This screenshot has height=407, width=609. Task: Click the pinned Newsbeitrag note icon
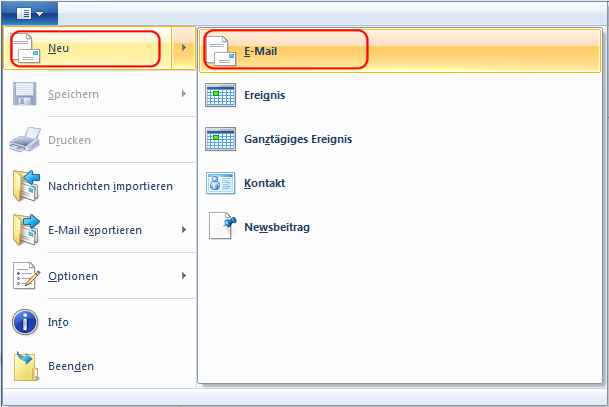coord(220,227)
